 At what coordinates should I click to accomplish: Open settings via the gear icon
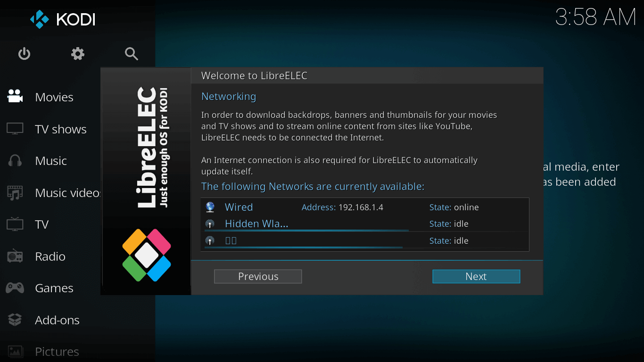pos(78,54)
